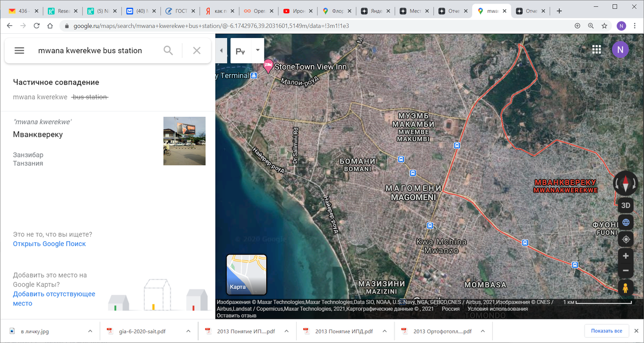
Task: Open the Google Maps hamburger menu
Action: pyautogui.click(x=19, y=50)
